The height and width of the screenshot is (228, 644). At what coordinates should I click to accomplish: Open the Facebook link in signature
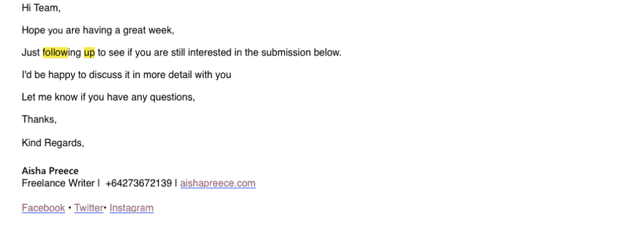point(43,208)
